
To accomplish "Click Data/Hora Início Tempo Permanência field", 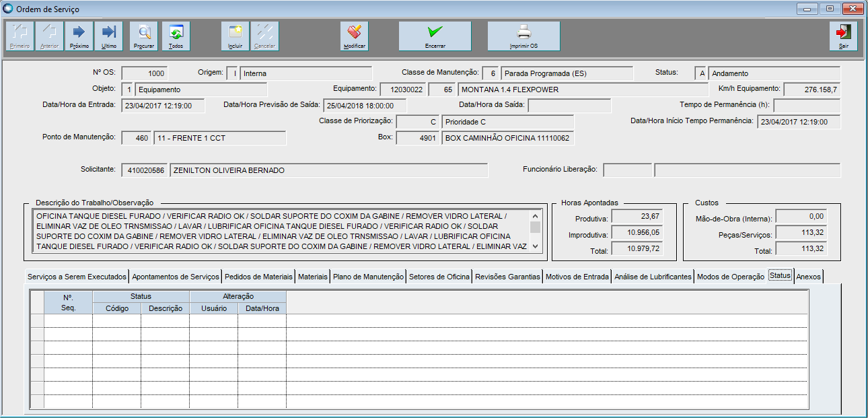I will [x=799, y=122].
